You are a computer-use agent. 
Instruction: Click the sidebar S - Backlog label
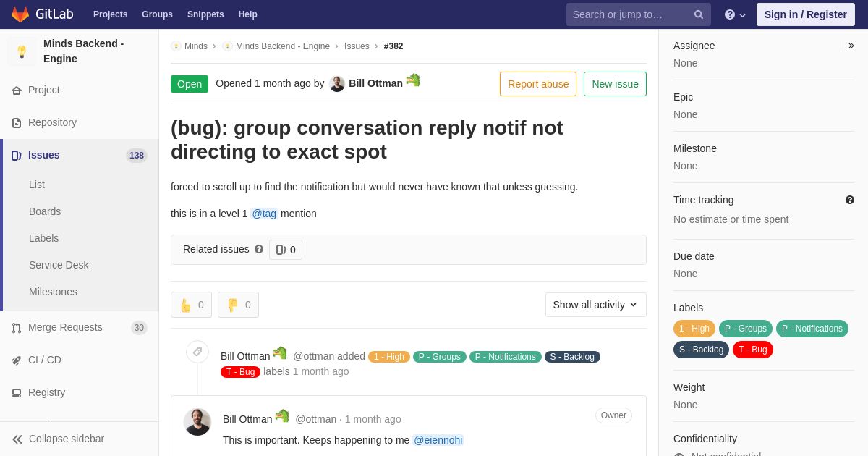click(x=701, y=350)
